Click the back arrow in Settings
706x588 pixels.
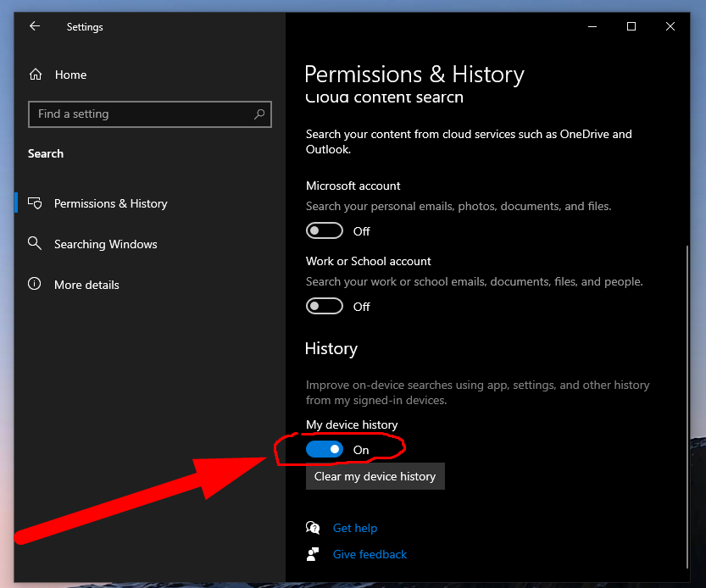click(x=35, y=26)
